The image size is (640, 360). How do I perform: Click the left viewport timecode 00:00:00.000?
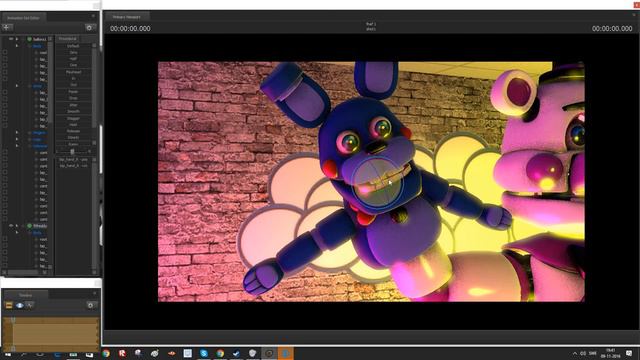click(x=130, y=29)
